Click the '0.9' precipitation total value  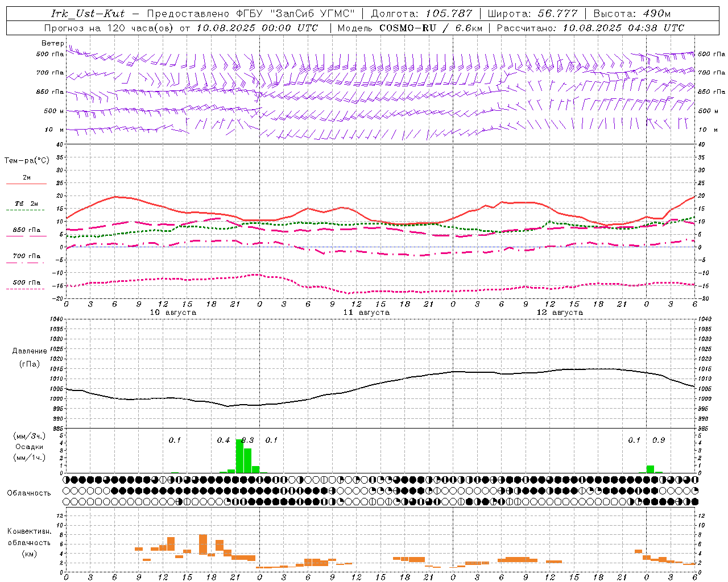tap(659, 440)
